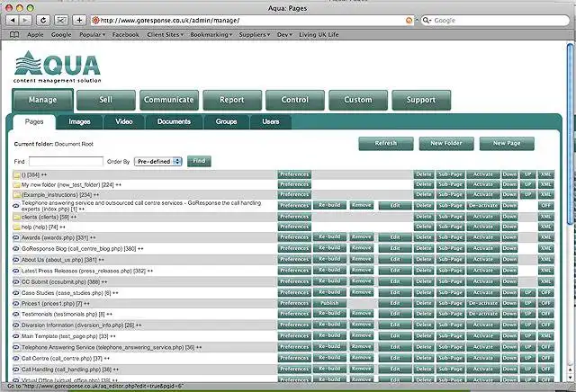Open the Popular bookmarks dropdown
Image resolution: width=576 pixels, height=392 pixels.
click(x=92, y=34)
